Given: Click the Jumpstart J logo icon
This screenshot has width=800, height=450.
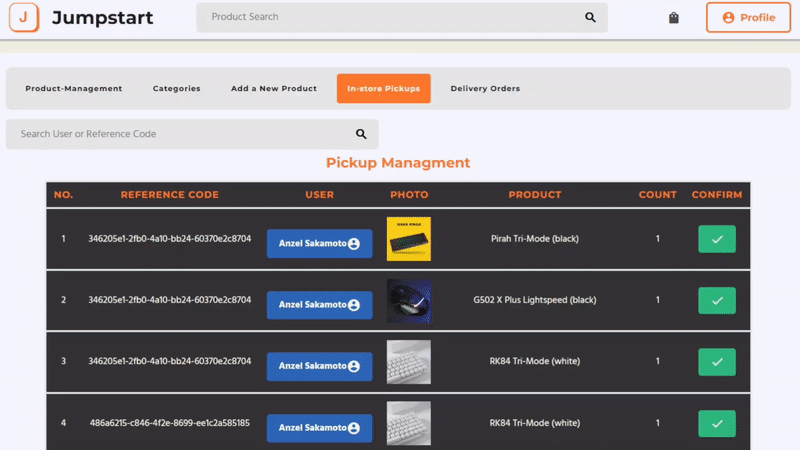Looking at the screenshot, I should [23, 17].
